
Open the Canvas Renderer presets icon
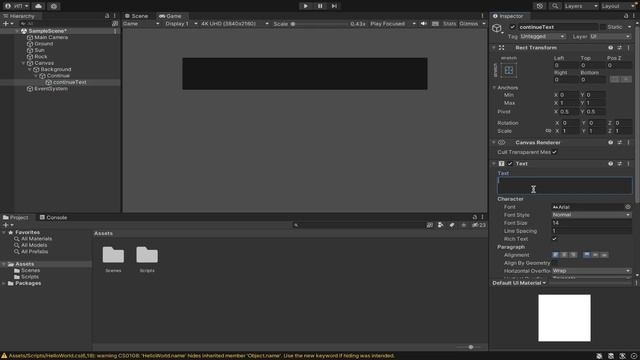620,142
